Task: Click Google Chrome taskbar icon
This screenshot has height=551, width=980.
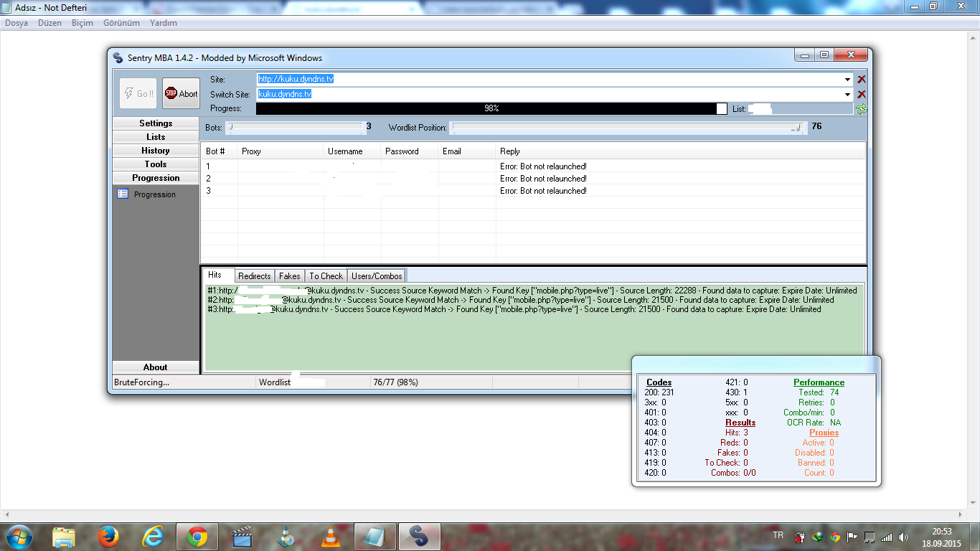Action: point(197,536)
